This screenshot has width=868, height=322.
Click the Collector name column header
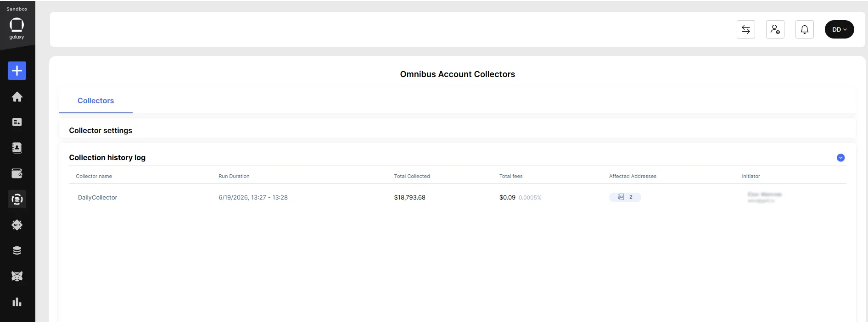coord(94,176)
